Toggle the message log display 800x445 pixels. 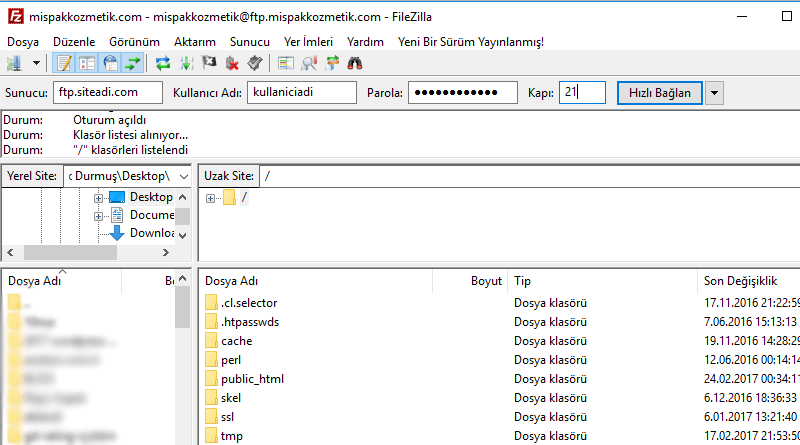[x=64, y=63]
